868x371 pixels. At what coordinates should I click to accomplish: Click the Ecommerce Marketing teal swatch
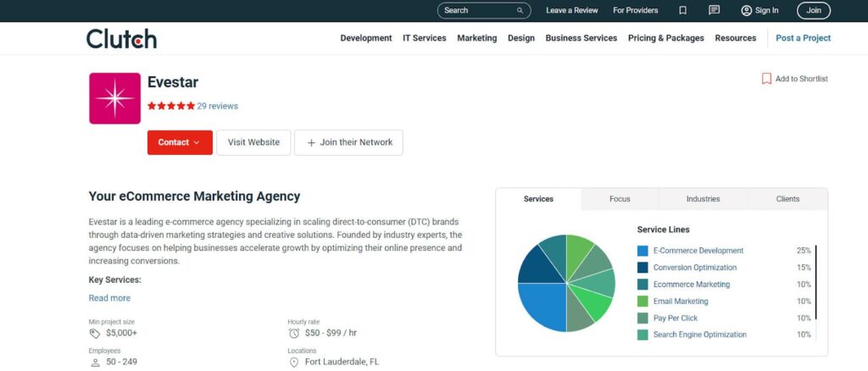pyautogui.click(x=643, y=285)
